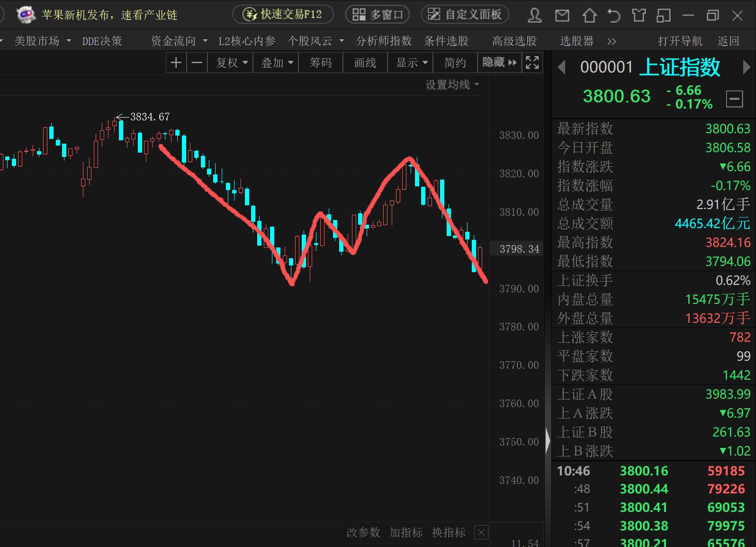The width and height of the screenshot is (756, 547).
Task: Go to previous stock arrow
Action: [x=562, y=67]
